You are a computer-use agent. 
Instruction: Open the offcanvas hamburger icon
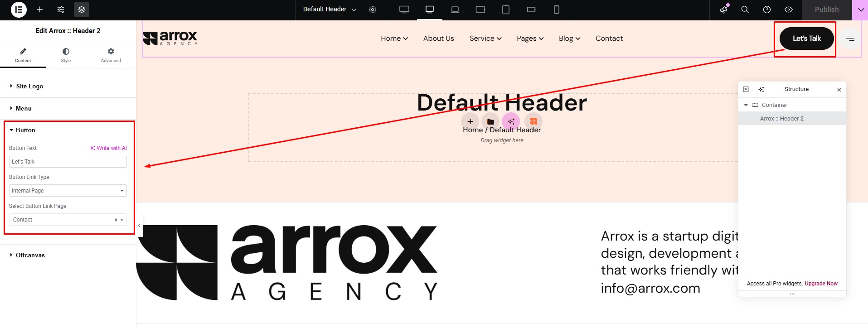850,39
